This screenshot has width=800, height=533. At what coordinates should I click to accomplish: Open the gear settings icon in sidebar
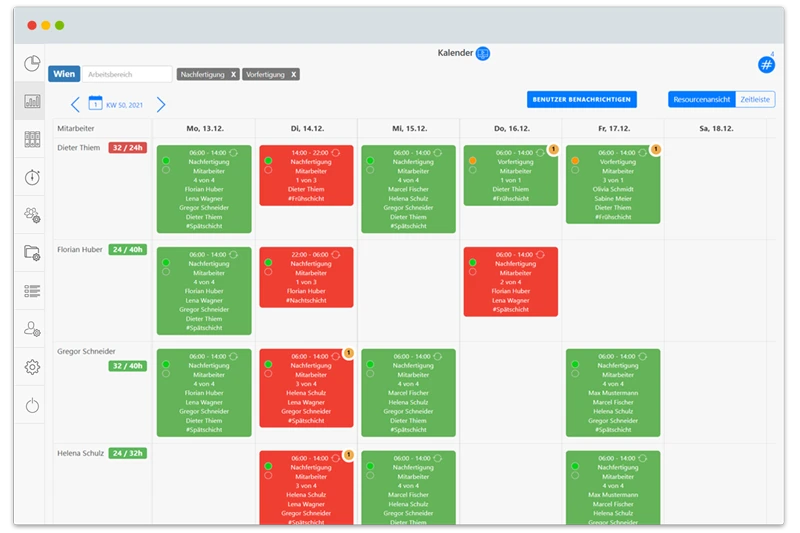pyautogui.click(x=32, y=367)
